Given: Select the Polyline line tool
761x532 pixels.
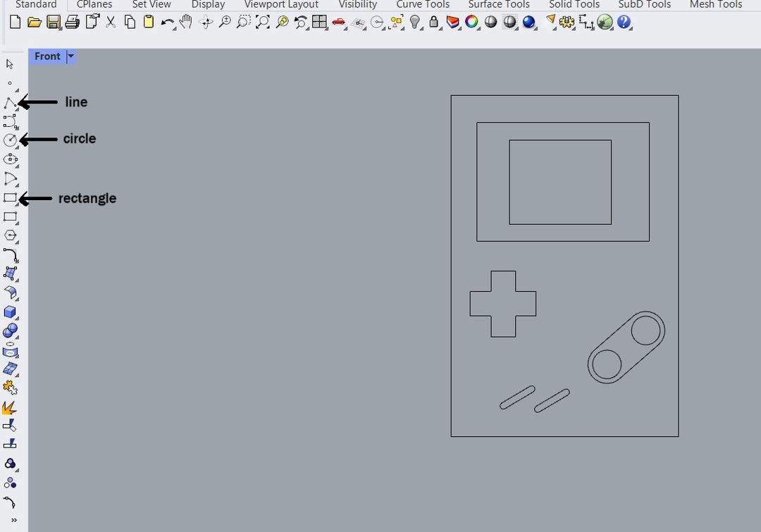Looking at the screenshot, I should (x=10, y=103).
